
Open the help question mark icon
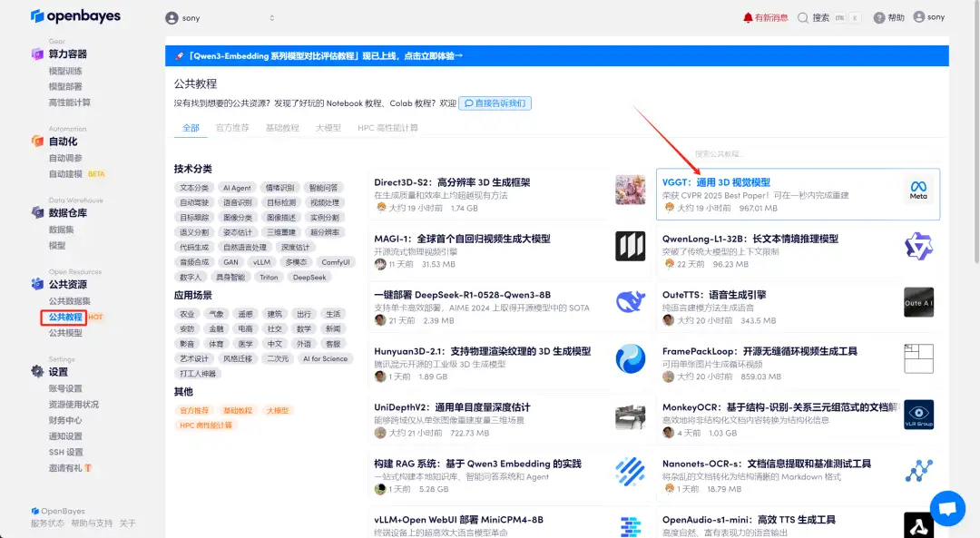pos(879,17)
